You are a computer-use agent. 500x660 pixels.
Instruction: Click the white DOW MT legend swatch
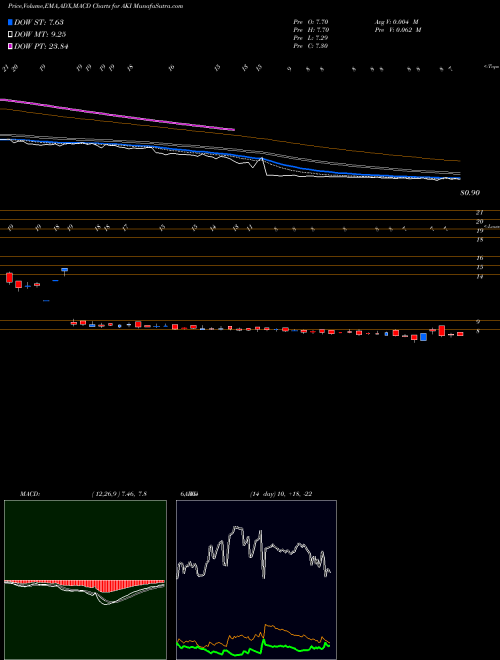[10, 35]
